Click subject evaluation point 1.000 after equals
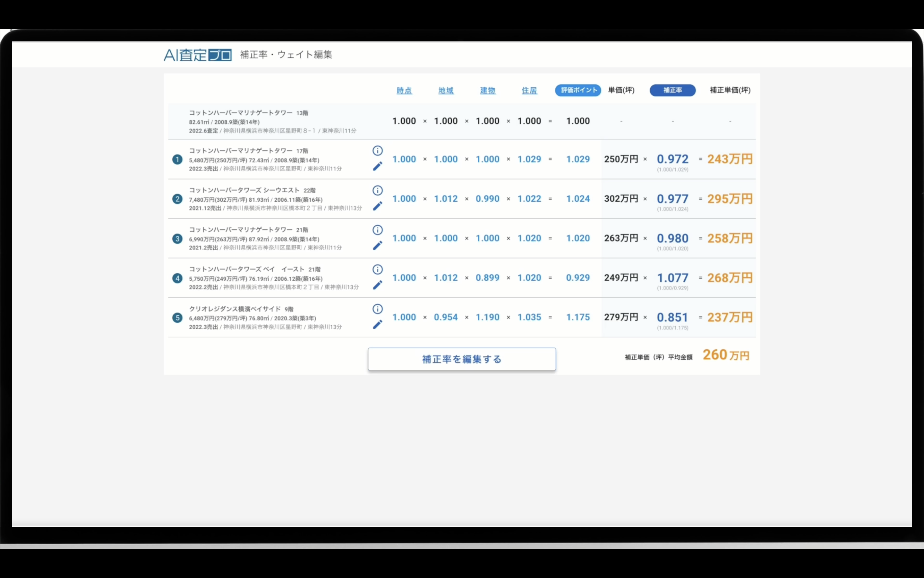Screen dimensions: 924x578 pos(578,121)
